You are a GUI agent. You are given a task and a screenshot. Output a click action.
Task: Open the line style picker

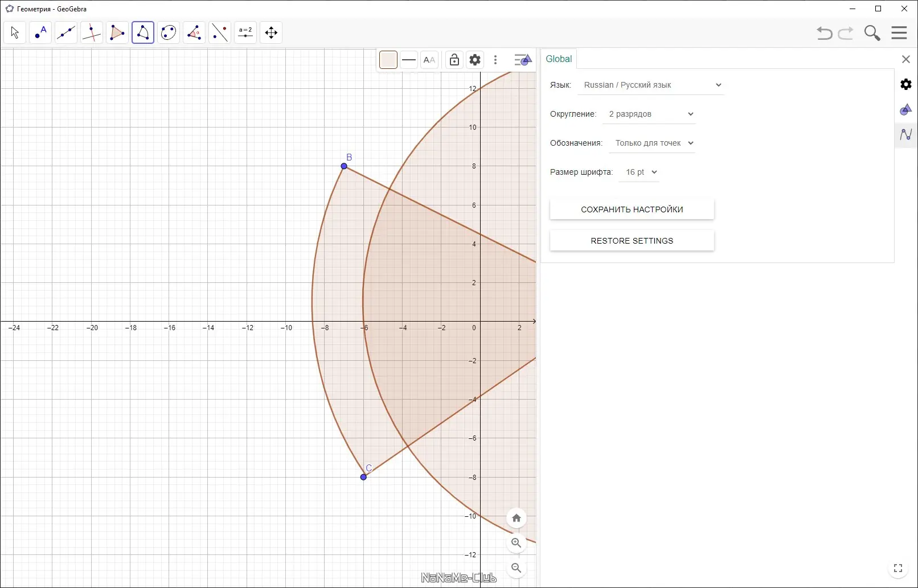pyautogui.click(x=409, y=60)
